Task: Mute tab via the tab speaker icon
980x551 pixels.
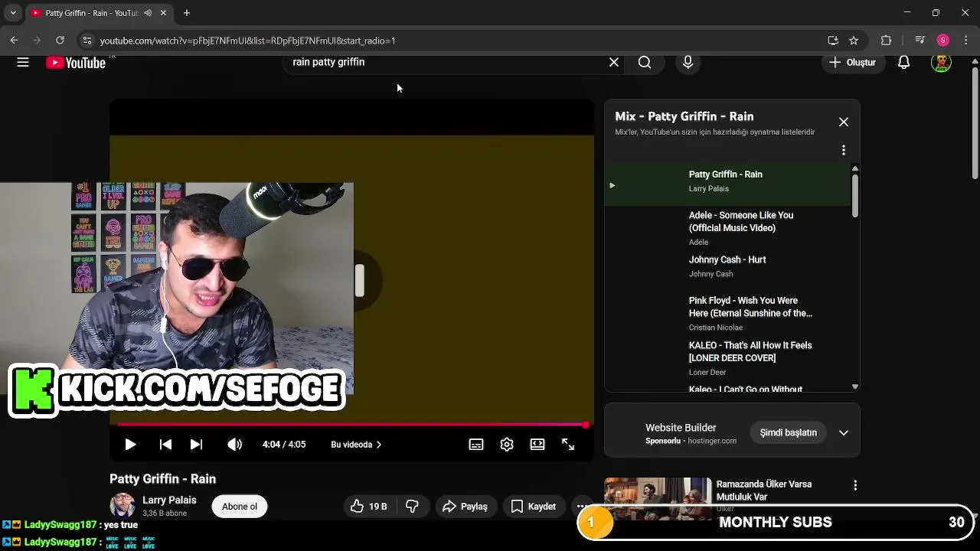Action: [x=148, y=13]
